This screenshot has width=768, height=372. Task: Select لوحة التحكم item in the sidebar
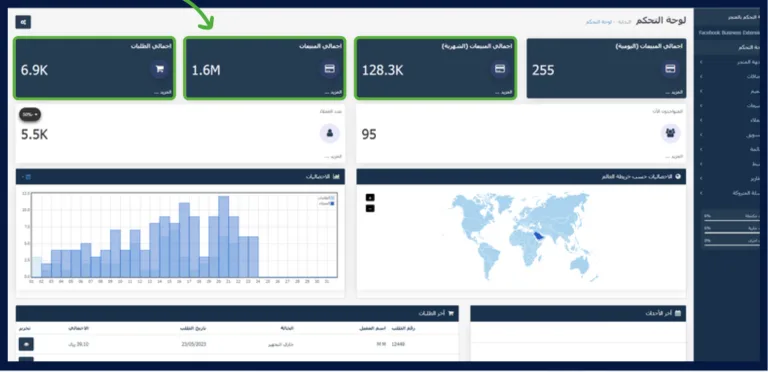[728, 47]
